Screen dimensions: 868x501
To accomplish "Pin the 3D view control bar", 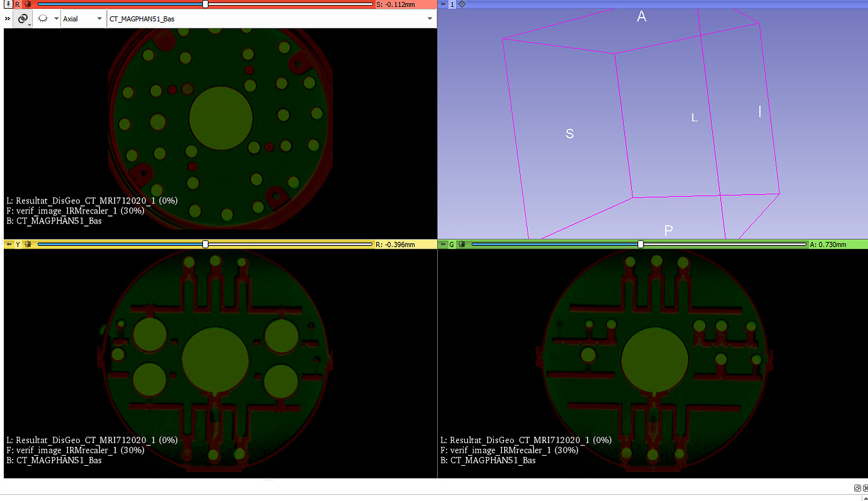I will click(x=443, y=4).
